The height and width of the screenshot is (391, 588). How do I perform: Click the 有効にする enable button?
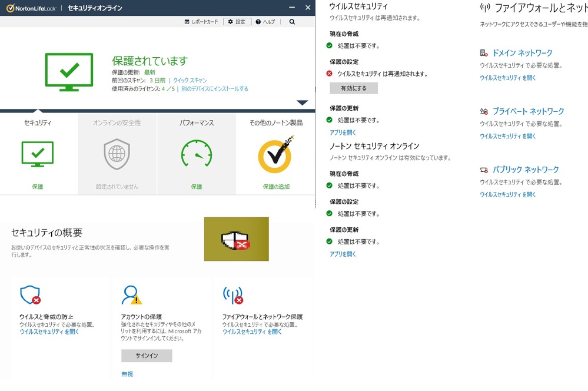354,88
